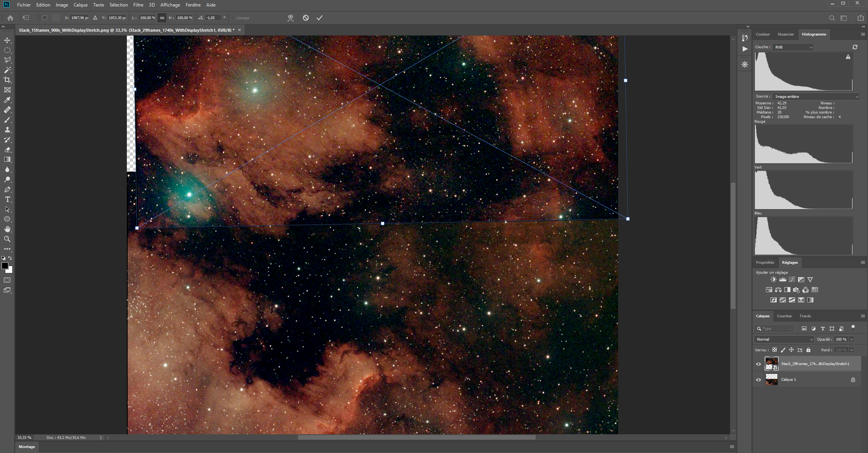Add a Color Balance adjustment
Viewport: 868px width, 453px height.
pos(778,290)
